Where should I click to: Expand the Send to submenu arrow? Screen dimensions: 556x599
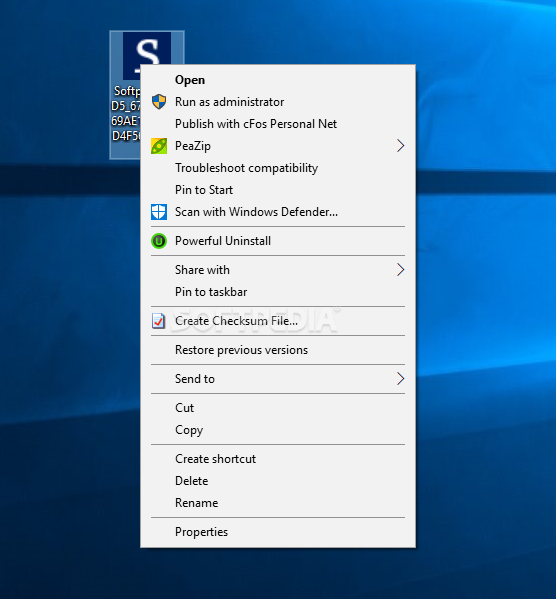click(x=400, y=379)
